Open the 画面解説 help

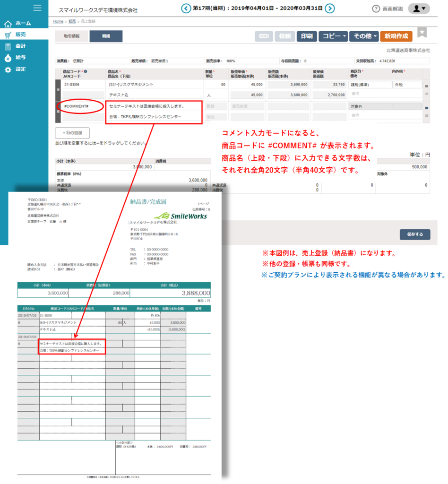tap(388, 9)
